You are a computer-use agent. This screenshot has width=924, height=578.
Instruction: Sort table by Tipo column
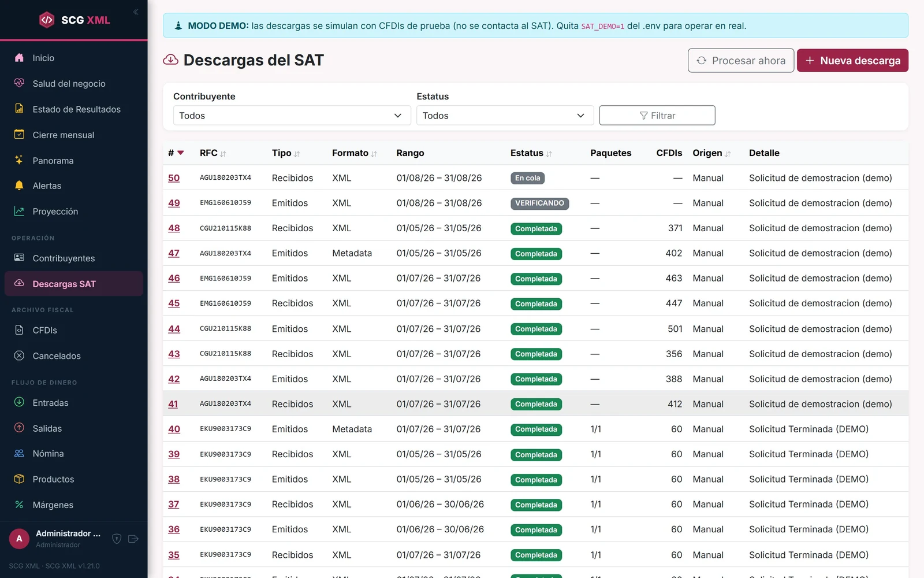click(286, 153)
